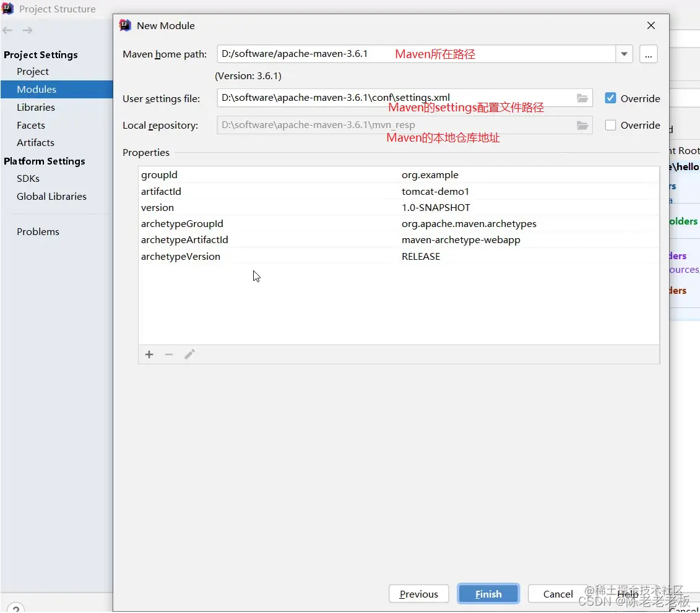Select the archetypeArtifactId property row
The width and height of the screenshot is (700, 613).
[399, 240]
